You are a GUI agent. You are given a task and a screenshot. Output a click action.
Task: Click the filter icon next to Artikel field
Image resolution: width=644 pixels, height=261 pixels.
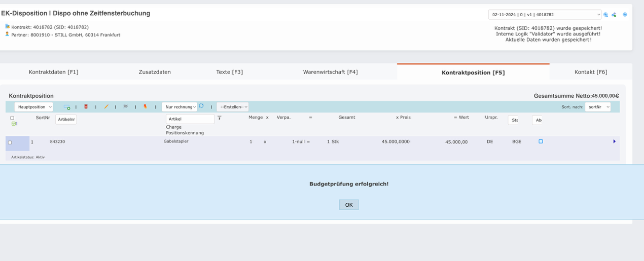220,118
